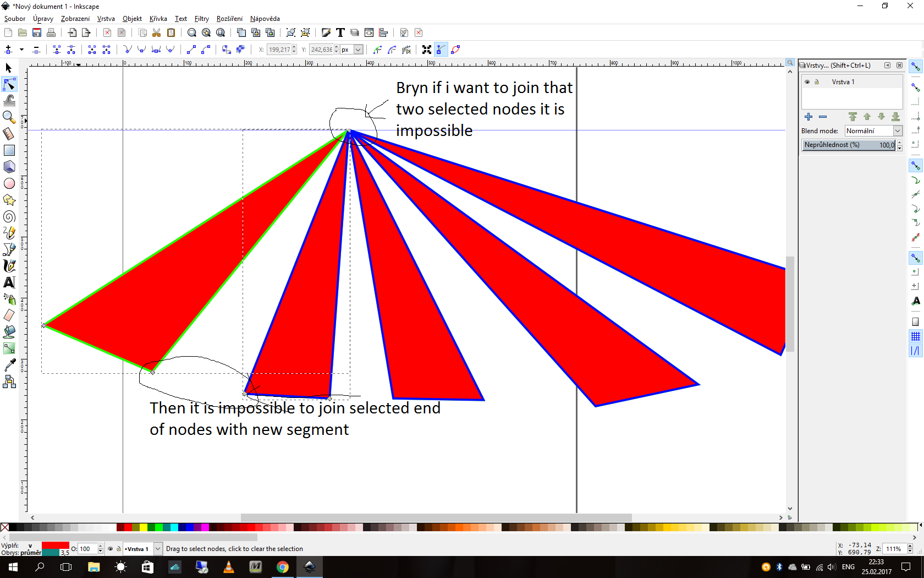This screenshot has width=924, height=578.
Task: Toggle the grid snapping button
Action: 915,336
